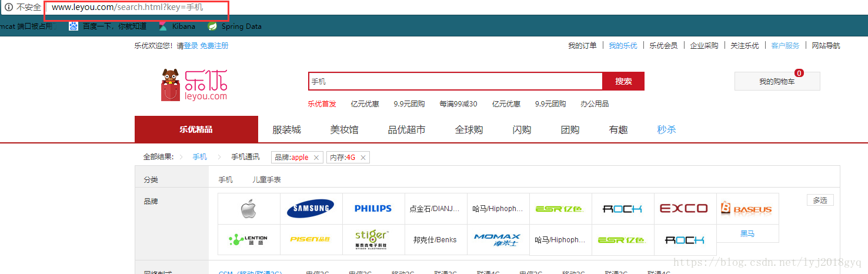Click the 登录 login link
Screen dimensions: 868x274
191,46
